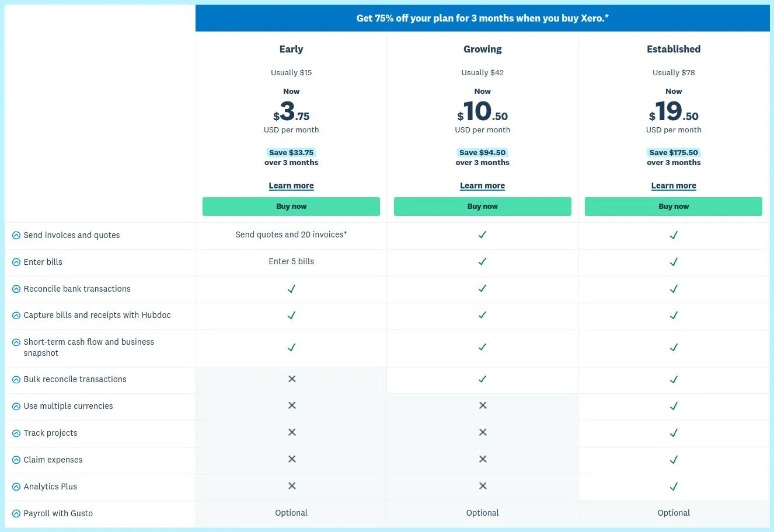Click the Established plan checkmark for Analytics Plus
Viewport: 774px width, 532px height.
(674, 487)
